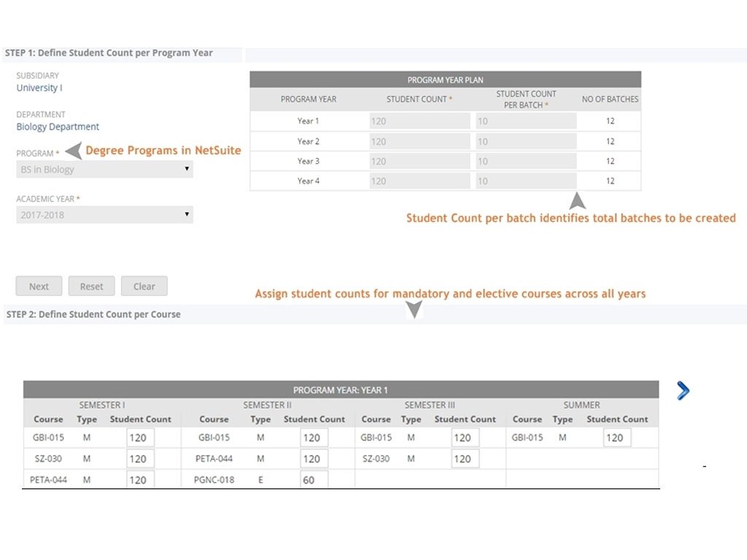
Task: Click the 'SEMESTER I' group header
Action: pos(102,405)
